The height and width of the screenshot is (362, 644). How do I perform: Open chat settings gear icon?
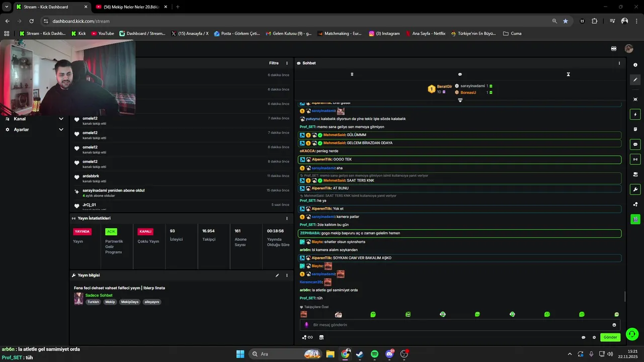click(594, 337)
